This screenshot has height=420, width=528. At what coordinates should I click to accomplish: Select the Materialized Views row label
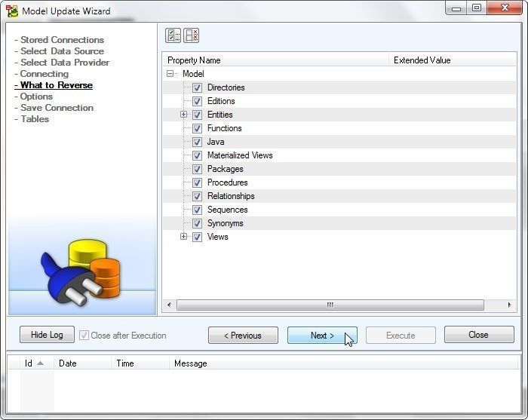point(240,155)
